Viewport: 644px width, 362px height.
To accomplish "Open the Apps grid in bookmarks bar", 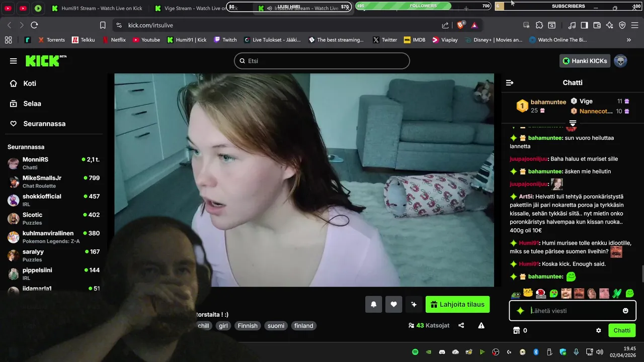I will 8,40.
